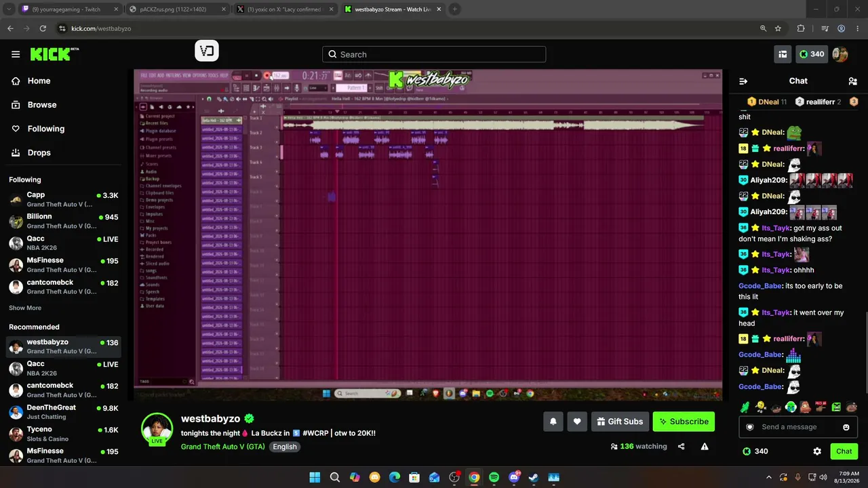The height and width of the screenshot is (488, 868).
Task: Click the Kick logo
Action: point(54,54)
